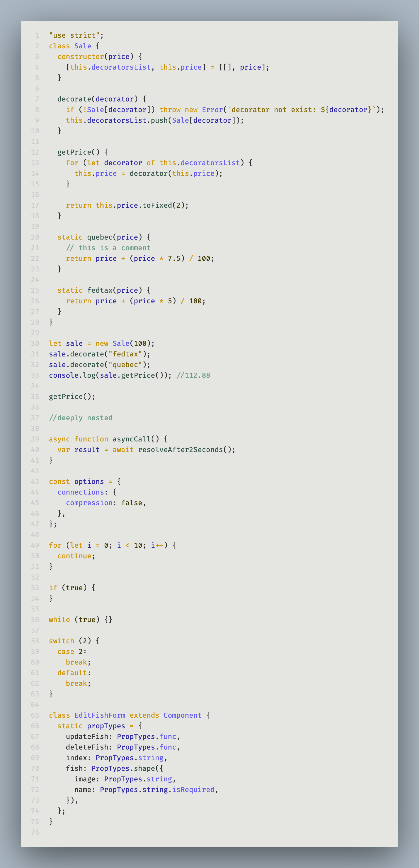
Task: Click the 7.5 number on line 22
Action: pyautogui.click(x=174, y=258)
